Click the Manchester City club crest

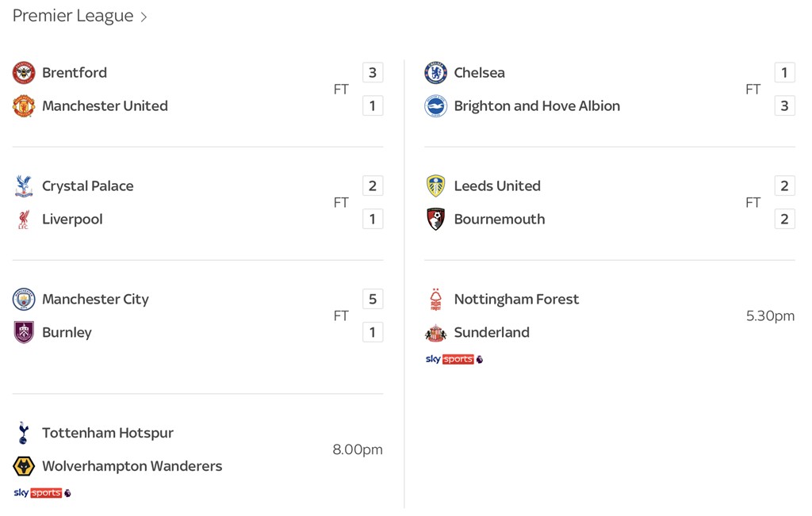[x=24, y=300]
